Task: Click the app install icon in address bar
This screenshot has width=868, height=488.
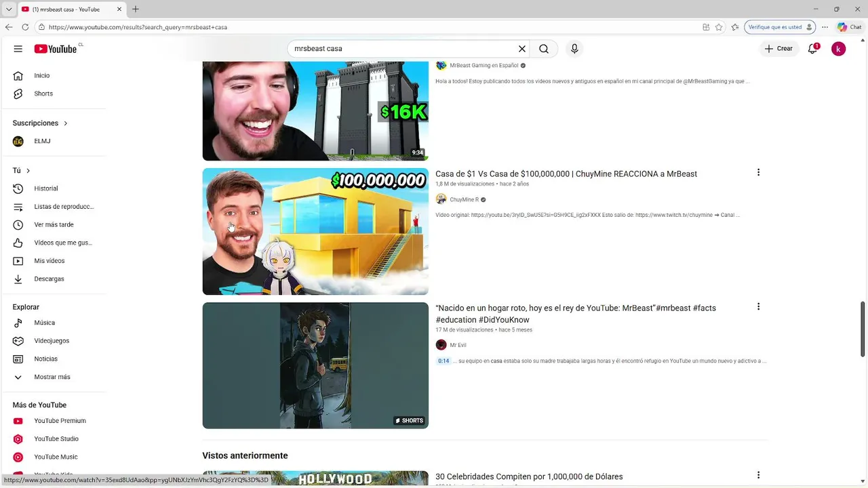Action: pos(706,27)
